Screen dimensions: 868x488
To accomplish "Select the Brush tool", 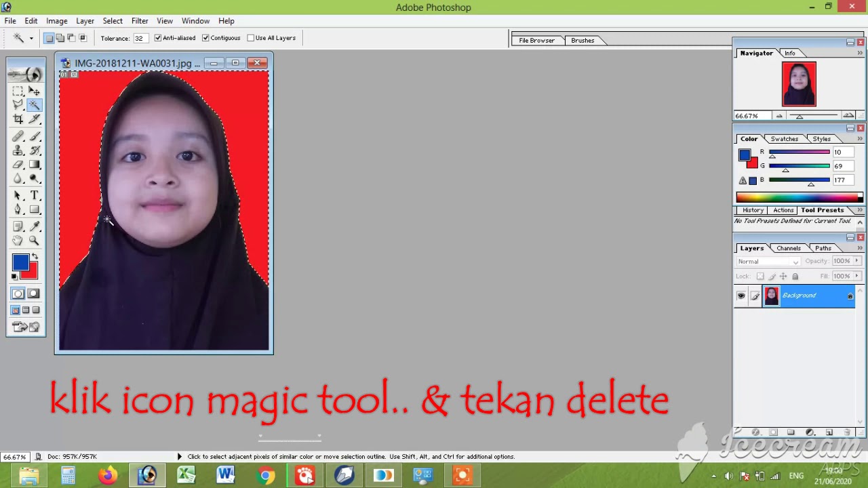I will click(34, 136).
